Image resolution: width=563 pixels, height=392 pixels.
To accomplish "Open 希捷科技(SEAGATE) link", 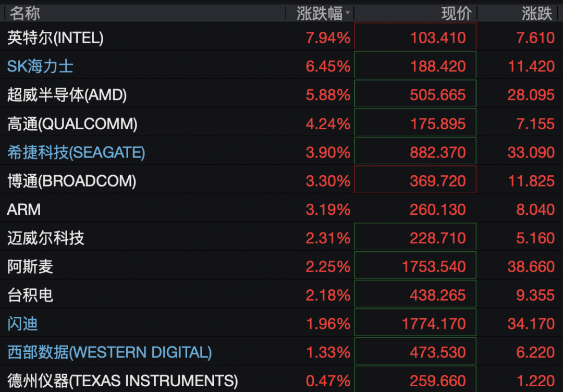I will coord(76,153).
